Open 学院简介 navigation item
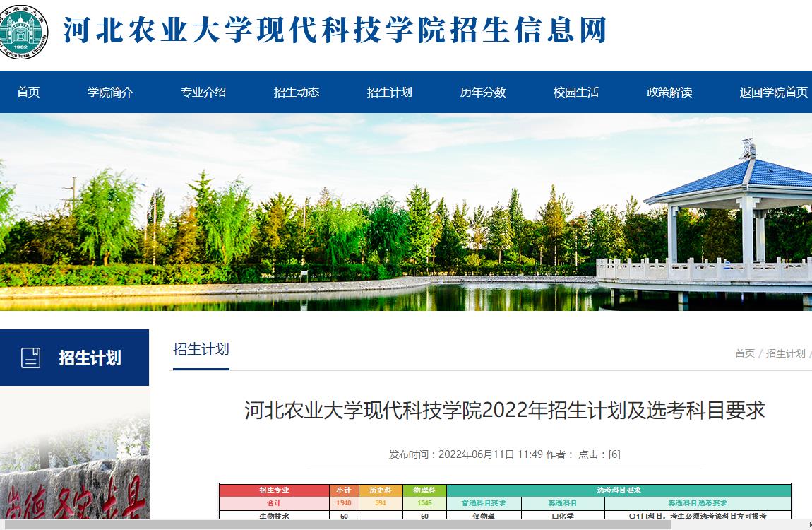 tap(110, 92)
